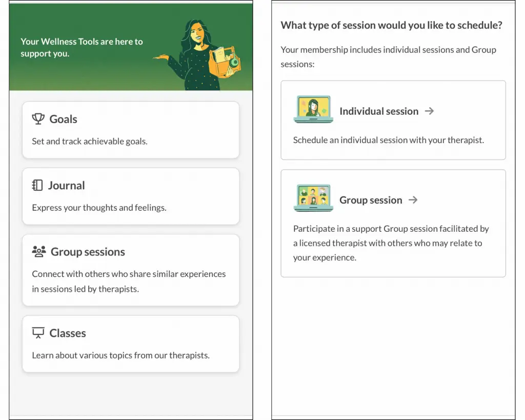Click the arrow next to Individual session
525x420 pixels.
(430, 111)
